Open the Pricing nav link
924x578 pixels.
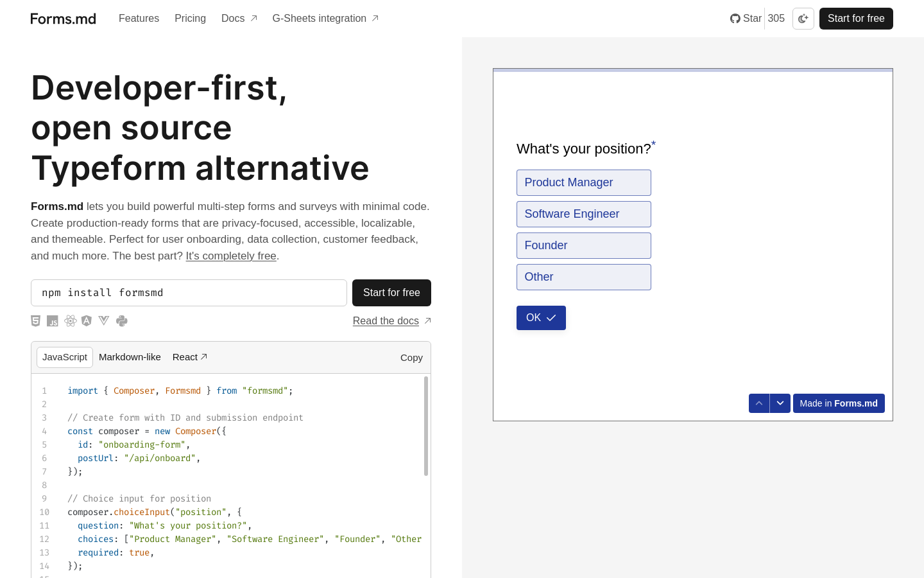pos(190,19)
